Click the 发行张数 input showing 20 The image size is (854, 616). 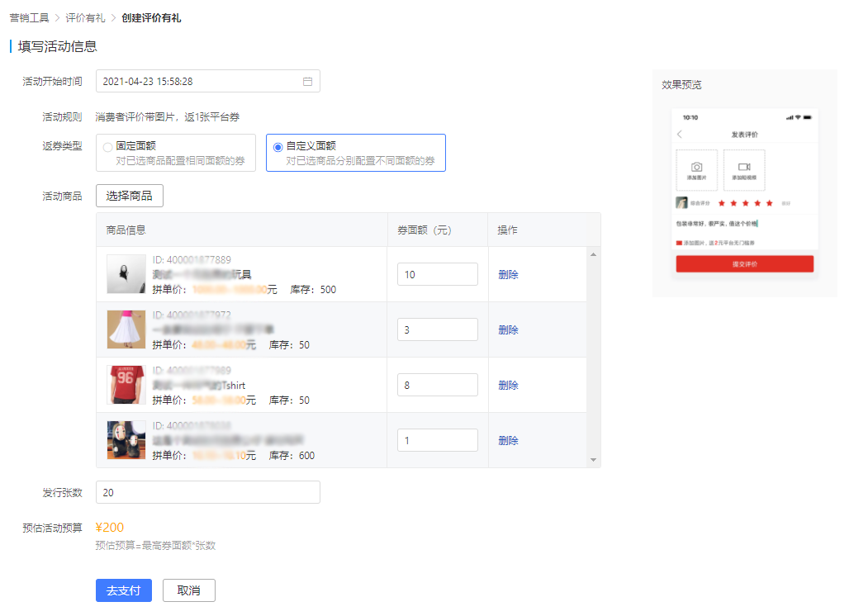(207, 492)
